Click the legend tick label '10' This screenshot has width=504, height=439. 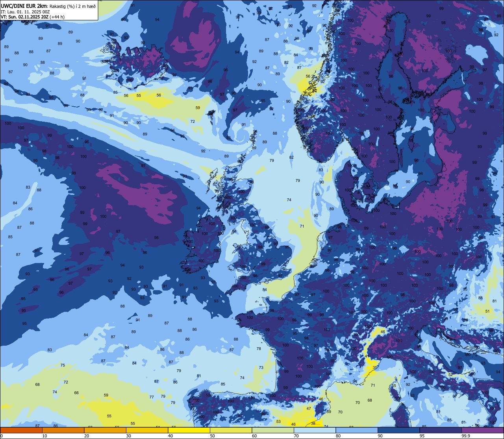44,436
